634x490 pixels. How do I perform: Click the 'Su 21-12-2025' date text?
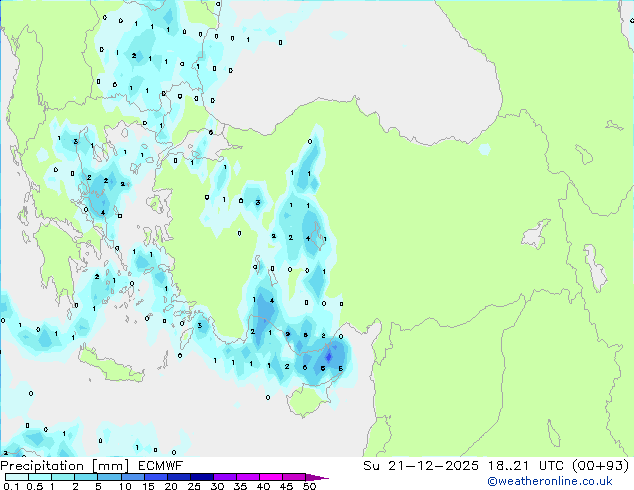tap(421, 466)
